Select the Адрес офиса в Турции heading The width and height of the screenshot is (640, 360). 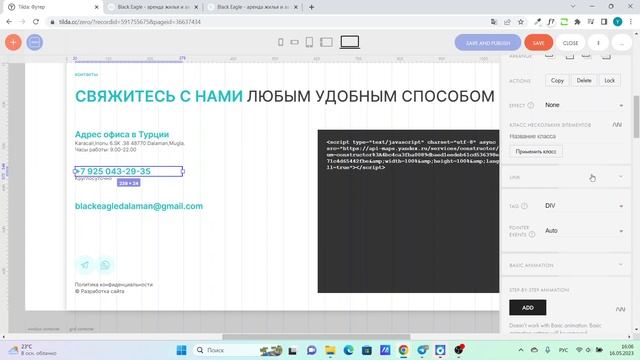(x=122, y=134)
